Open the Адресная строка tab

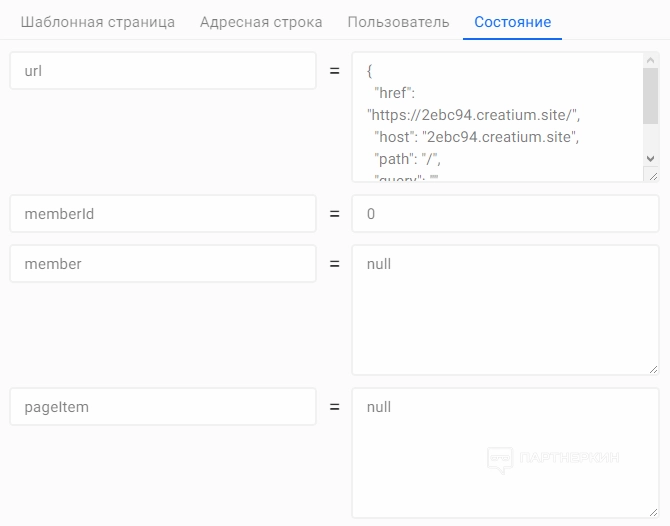pyautogui.click(x=260, y=22)
